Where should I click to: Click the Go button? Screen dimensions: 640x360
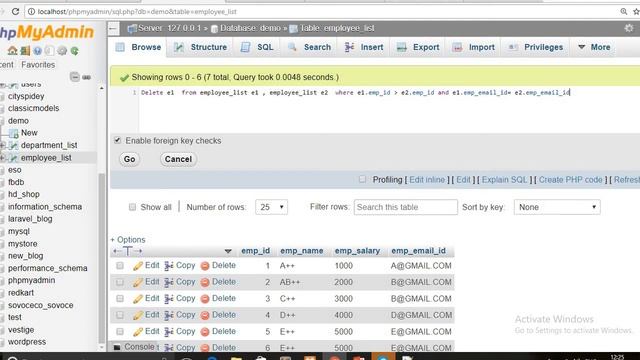tap(129, 159)
